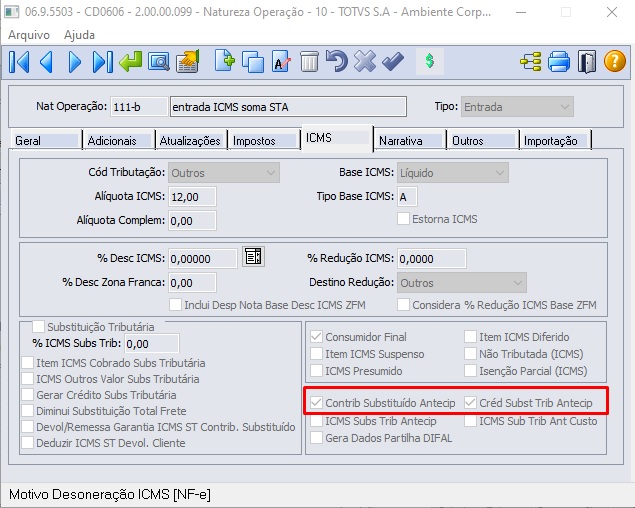Toggle Considera % Redução ICMS Base ZFM

tap(403, 305)
